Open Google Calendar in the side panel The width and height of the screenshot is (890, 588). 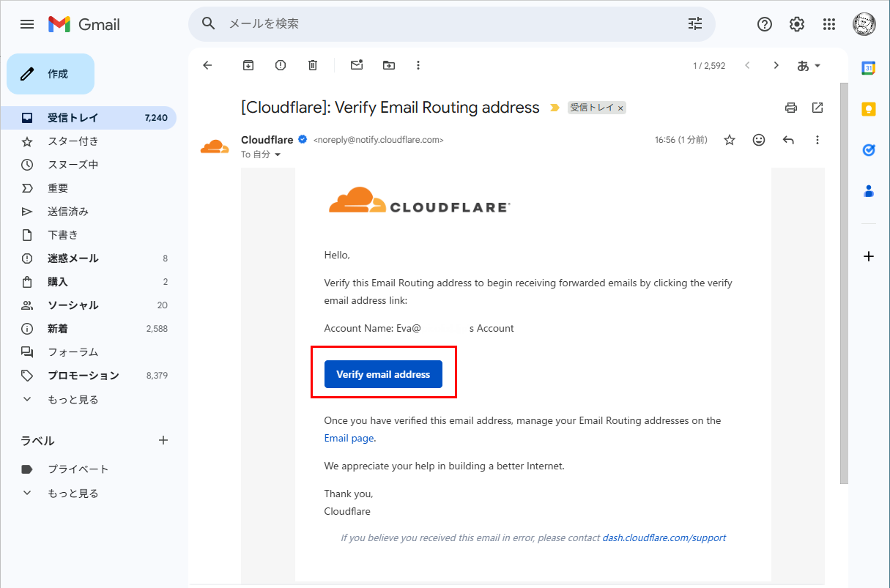tap(867, 67)
